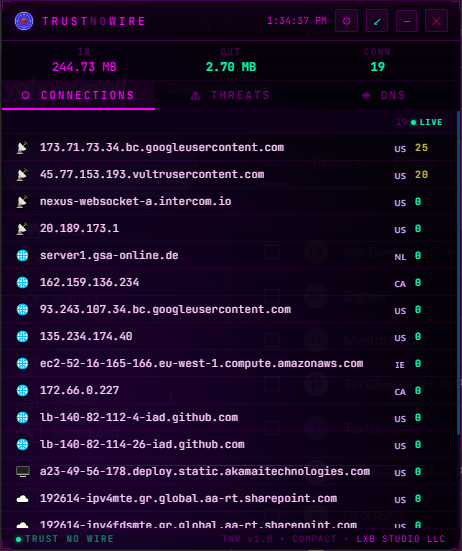This screenshot has width=462, height=551.
Task: Select the 20.189.173.1 connection
Action: tap(229, 229)
